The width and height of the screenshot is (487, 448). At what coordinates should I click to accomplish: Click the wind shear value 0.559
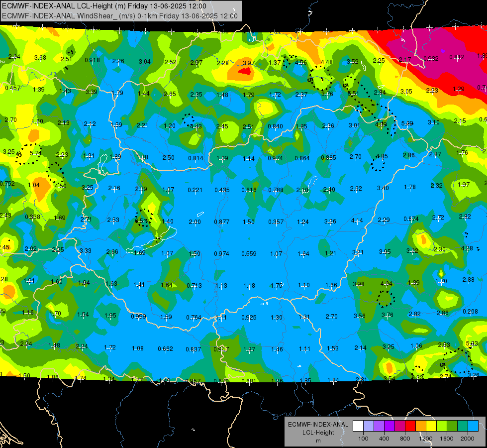pos(249,254)
